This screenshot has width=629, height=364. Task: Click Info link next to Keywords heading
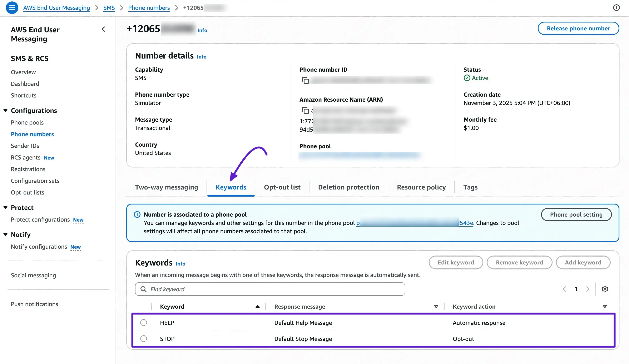click(180, 264)
